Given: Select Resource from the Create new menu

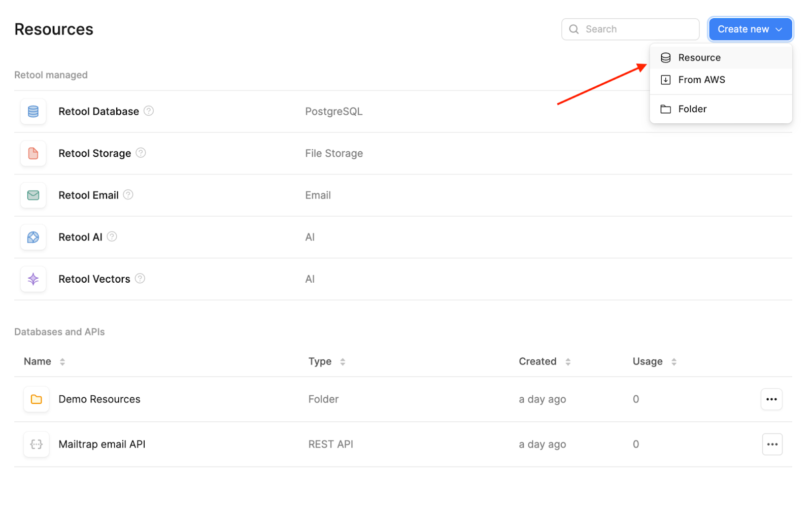Looking at the screenshot, I should [699, 57].
